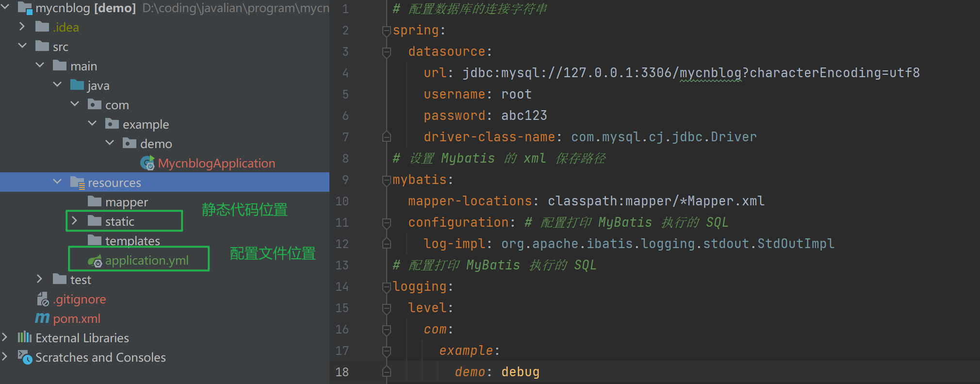Expand External Libraries chevron
This screenshot has height=384, width=980.
[4, 337]
